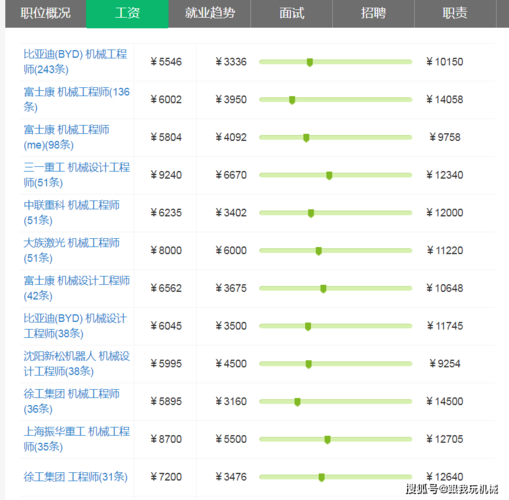This screenshot has height=500, width=509.
Task: Select the 工资 tab
Action: coord(127,14)
